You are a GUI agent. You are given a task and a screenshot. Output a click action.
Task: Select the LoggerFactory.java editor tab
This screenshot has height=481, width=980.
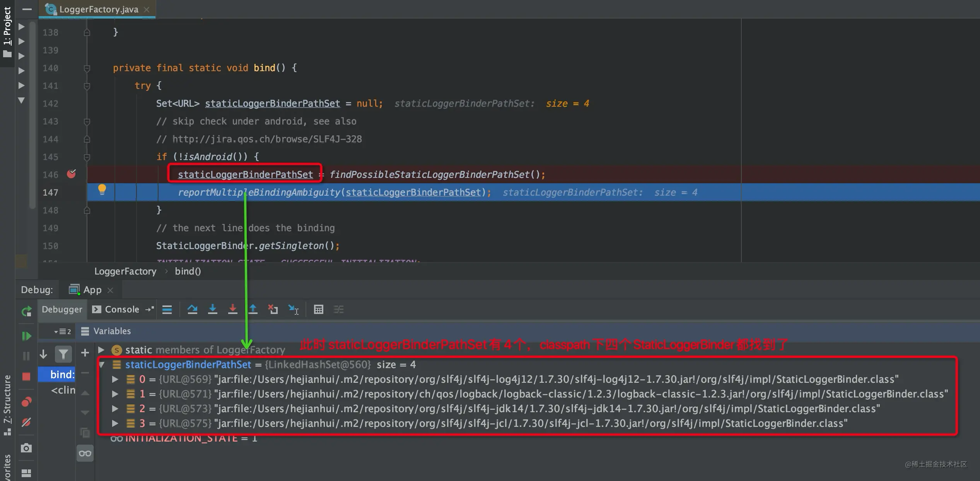98,9
